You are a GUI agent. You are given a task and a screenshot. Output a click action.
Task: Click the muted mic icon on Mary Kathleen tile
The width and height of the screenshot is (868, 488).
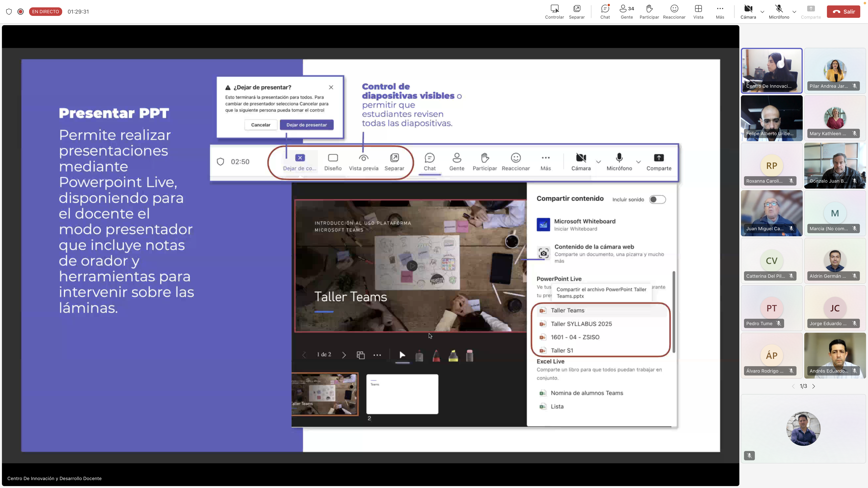click(854, 133)
